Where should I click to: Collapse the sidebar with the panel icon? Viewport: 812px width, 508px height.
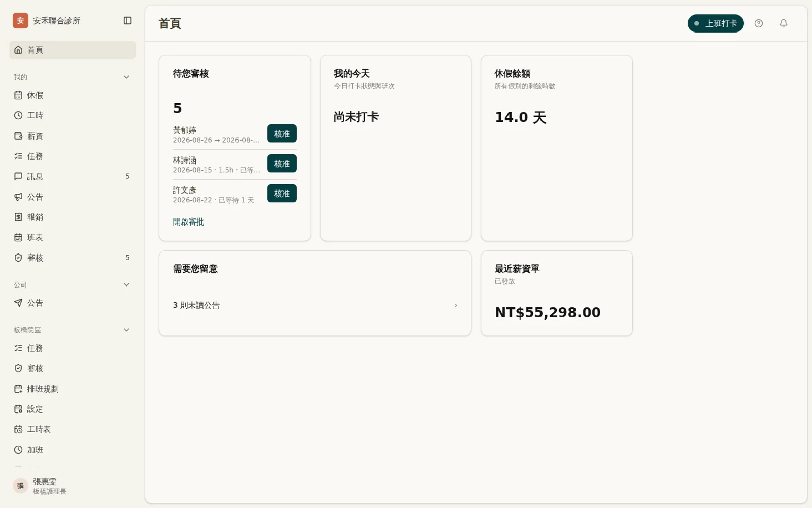128,21
